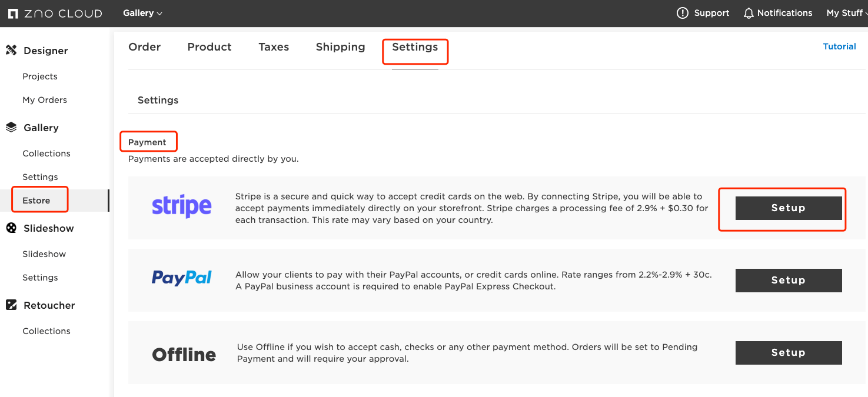Expand the Gallery dropdown in top bar
Screen dimensions: 868x397
click(142, 13)
